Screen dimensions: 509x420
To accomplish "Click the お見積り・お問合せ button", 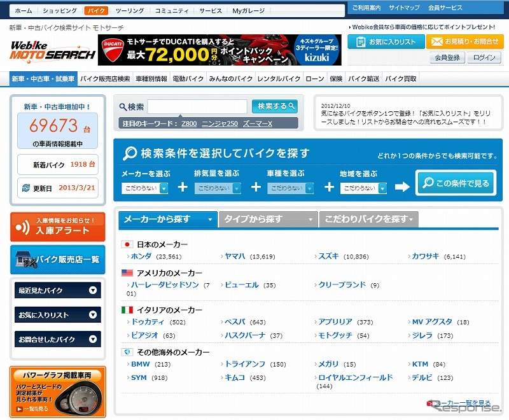I will coord(465,42).
